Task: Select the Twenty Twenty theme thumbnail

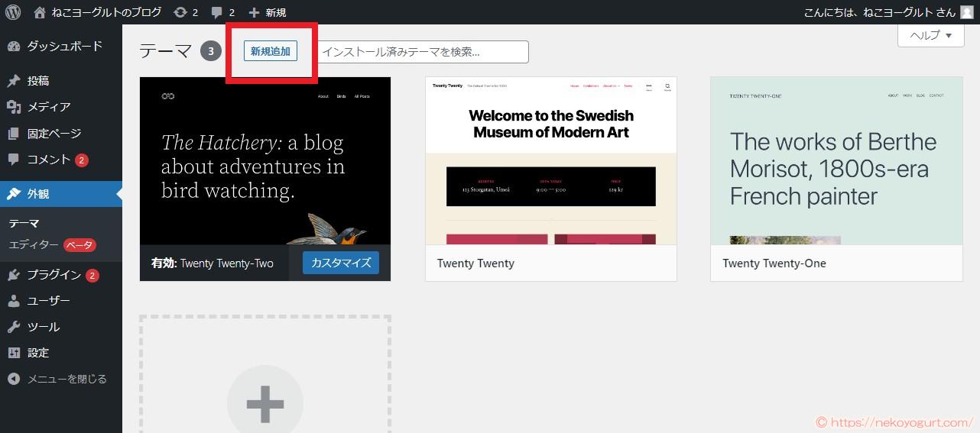Action: (550, 160)
